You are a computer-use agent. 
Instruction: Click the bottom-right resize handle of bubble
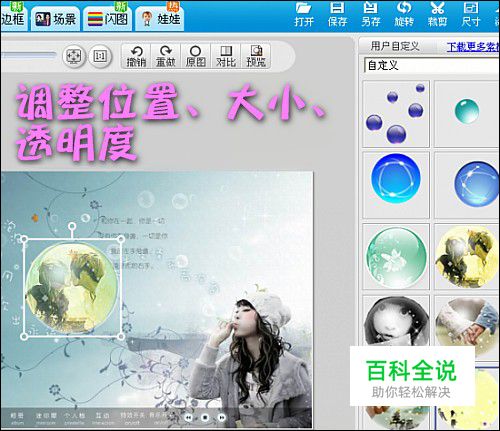point(121,337)
